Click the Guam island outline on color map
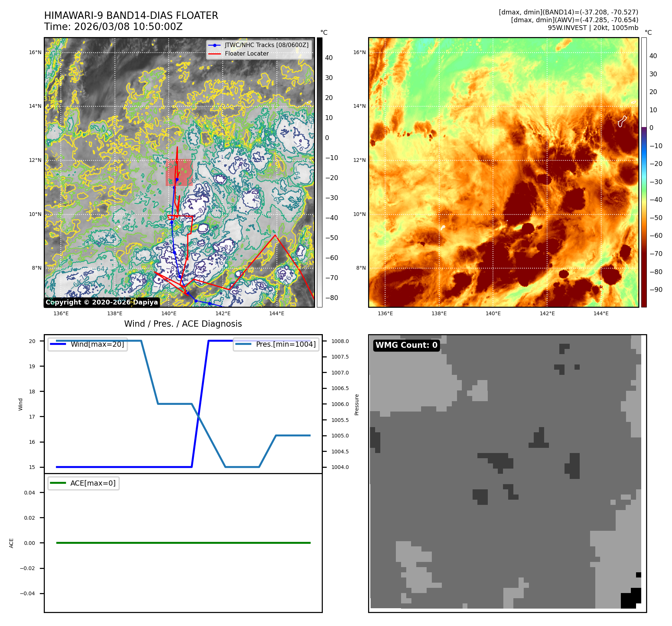Image resolution: width=672 pixels, height=626 pixels. coord(622,121)
